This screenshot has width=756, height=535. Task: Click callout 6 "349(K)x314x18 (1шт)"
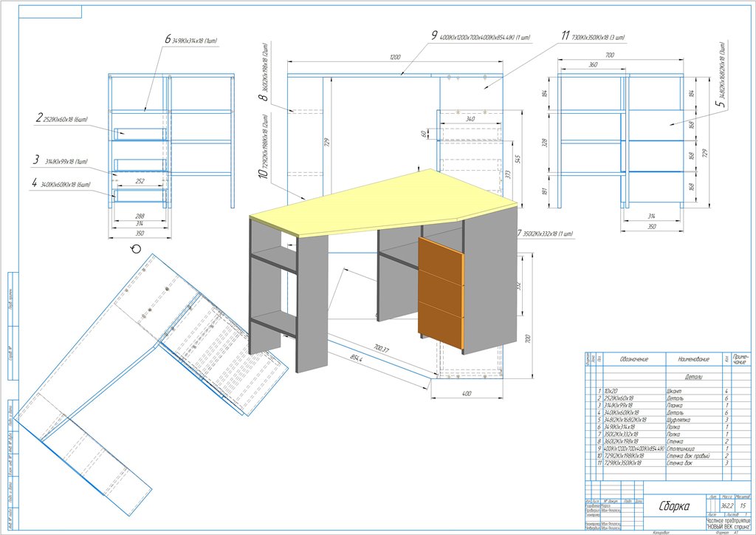pos(191,40)
